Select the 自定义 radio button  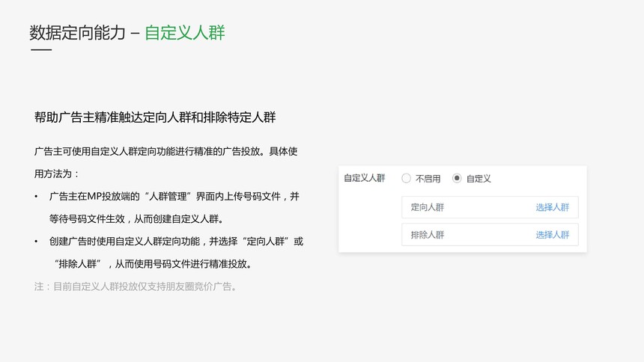(x=457, y=179)
